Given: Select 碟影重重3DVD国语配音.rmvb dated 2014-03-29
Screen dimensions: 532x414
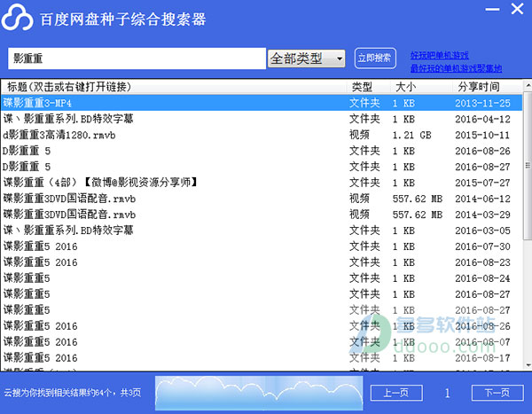Looking at the screenshot, I should tap(262, 215).
